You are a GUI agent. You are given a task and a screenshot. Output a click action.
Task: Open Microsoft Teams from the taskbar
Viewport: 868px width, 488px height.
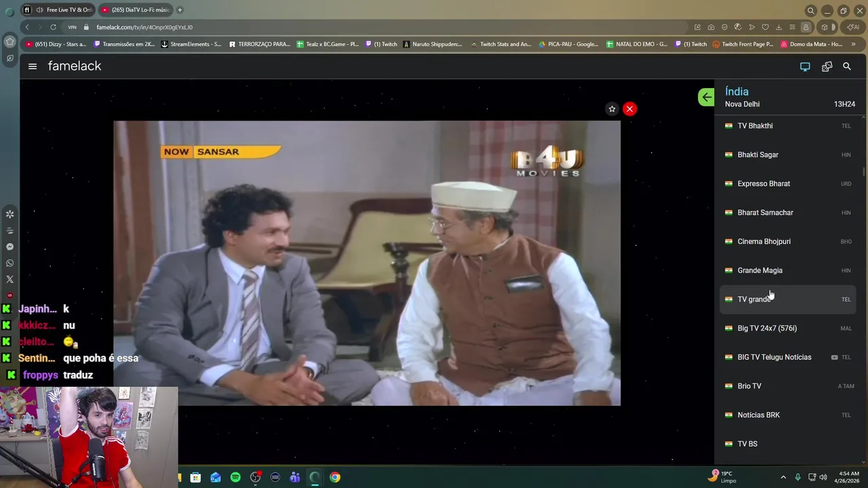coord(295,477)
